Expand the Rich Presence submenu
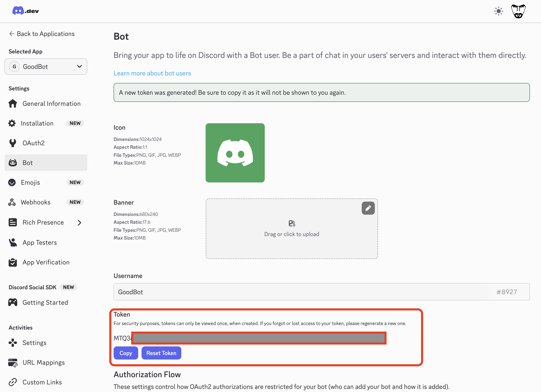 coord(80,222)
